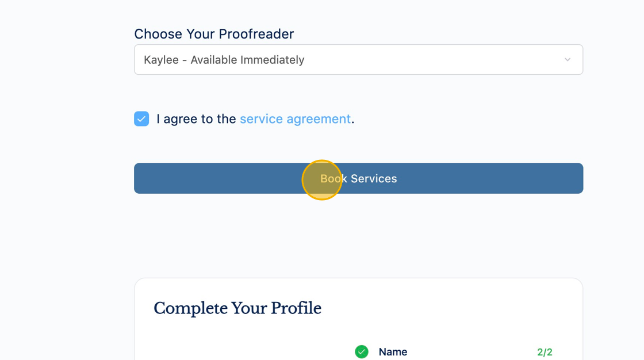This screenshot has width=644, height=360.
Task: Click the 'I agree to the' label text
Action: [x=196, y=119]
